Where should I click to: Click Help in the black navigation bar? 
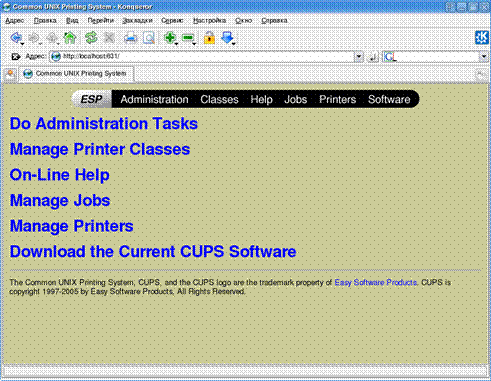[x=261, y=99]
